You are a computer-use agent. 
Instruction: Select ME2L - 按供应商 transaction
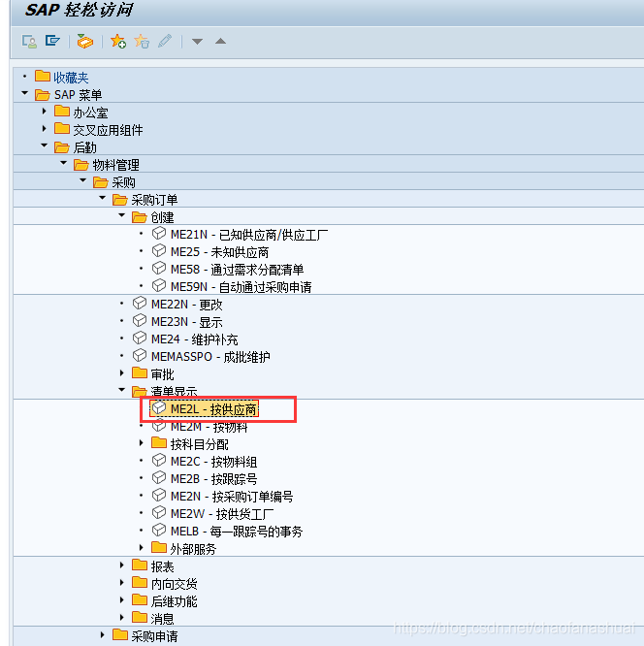213,409
